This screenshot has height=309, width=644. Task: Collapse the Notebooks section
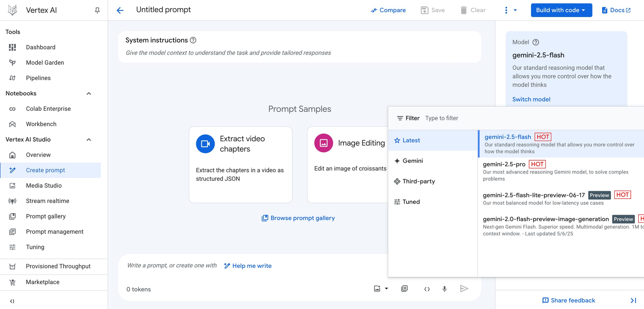pyautogui.click(x=89, y=94)
